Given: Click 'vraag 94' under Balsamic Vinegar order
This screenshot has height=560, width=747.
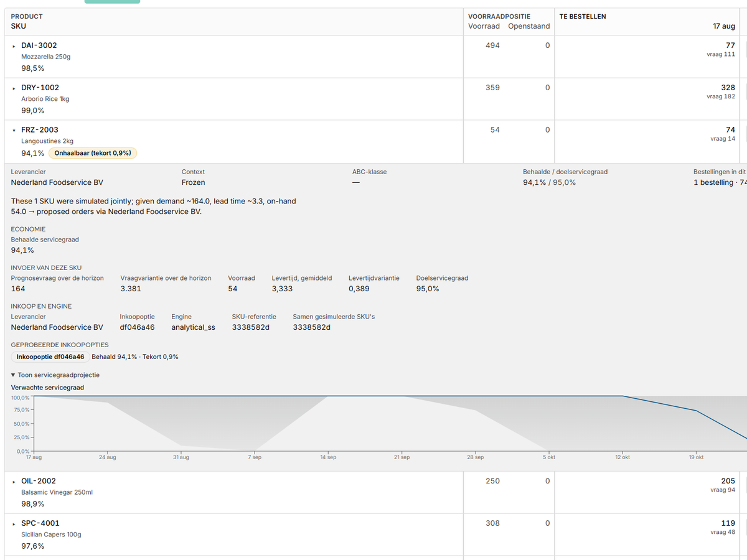Looking at the screenshot, I should point(723,490).
